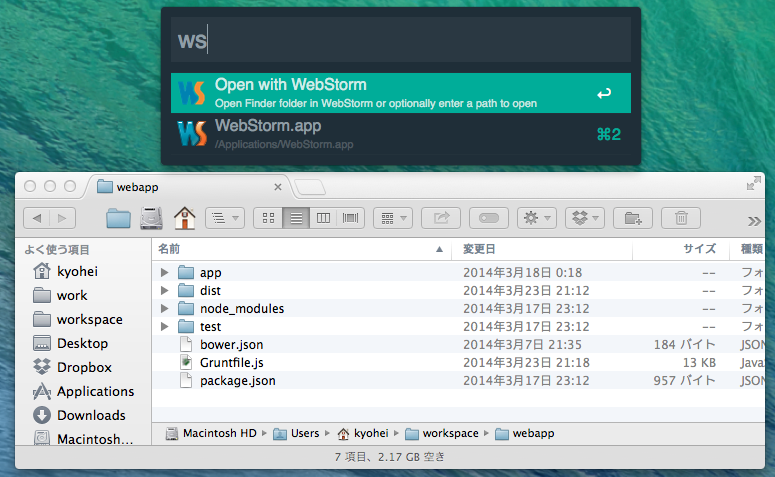The width and height of the screenshot is (775, 477).
Task: Select the bower.json file
Action: click(458, 345)
